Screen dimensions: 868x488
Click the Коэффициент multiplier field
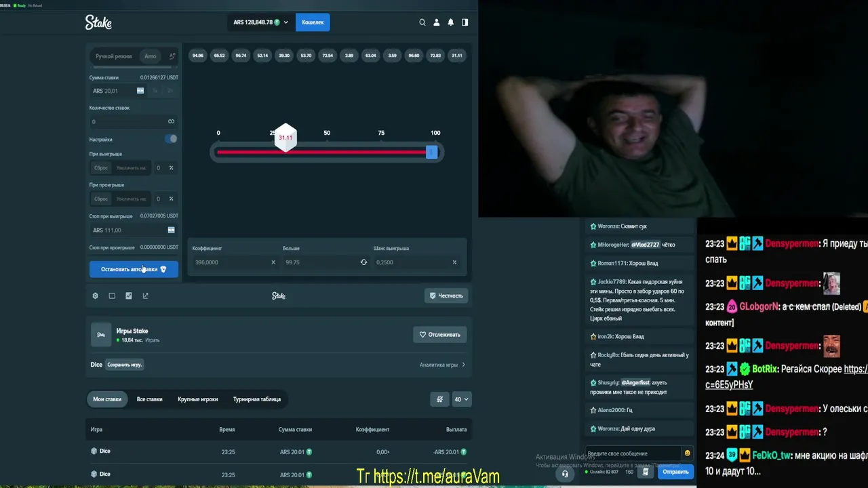235,262
